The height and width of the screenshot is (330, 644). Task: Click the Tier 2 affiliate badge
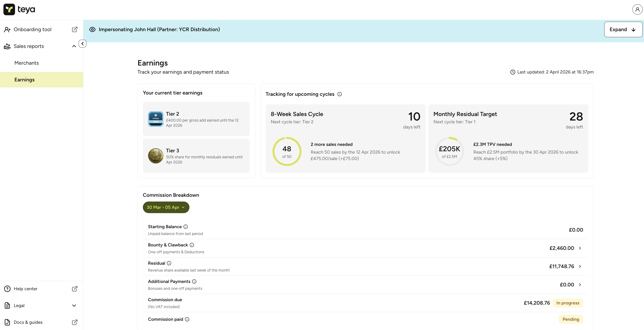pyautogui.click(x=156, y=119)
